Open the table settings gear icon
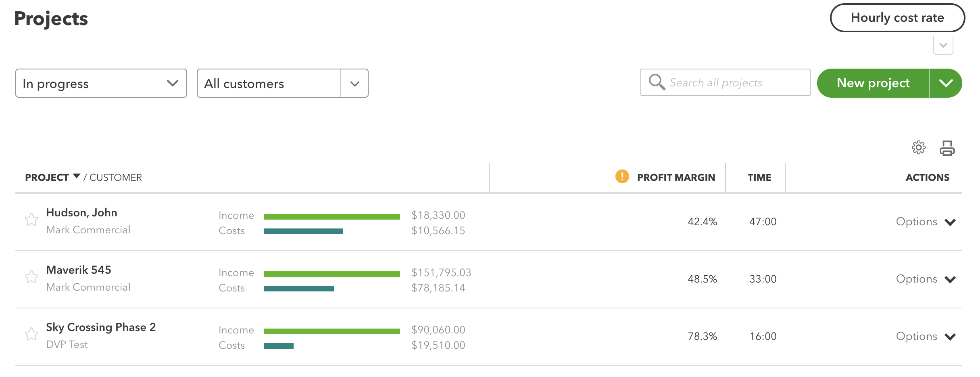The width and height of the screenshot is (980, 377). [x=919, y=148]
